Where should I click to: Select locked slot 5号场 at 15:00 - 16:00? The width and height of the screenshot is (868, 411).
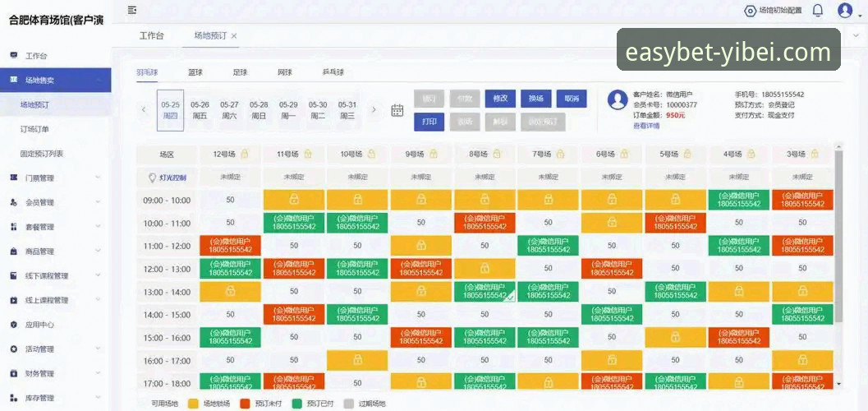click(675, 337)
